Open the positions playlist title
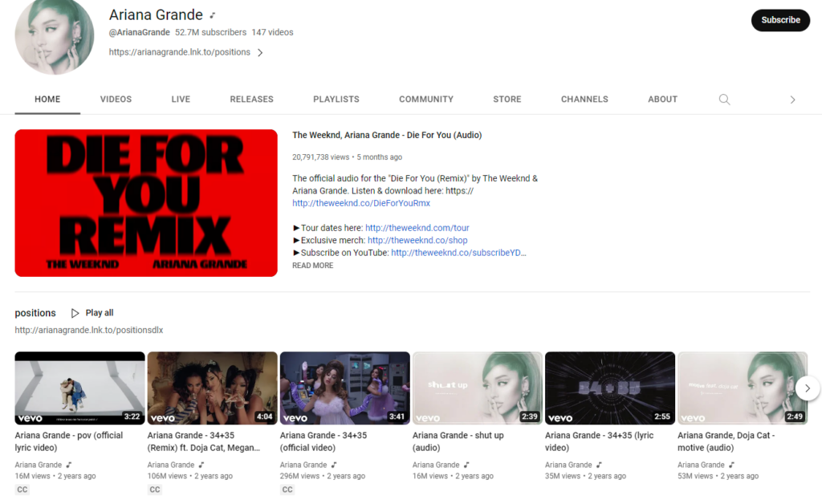This screenshot has width=822, height=504. point(35,313)
